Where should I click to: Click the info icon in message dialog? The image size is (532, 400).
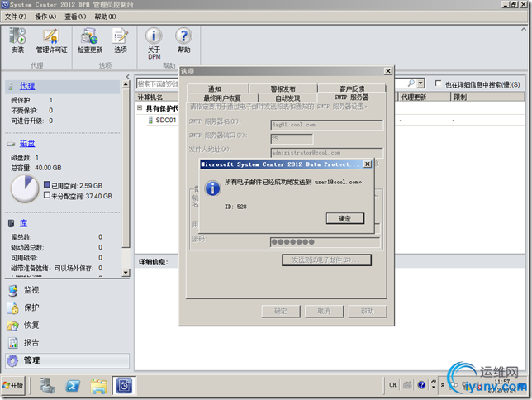tap(213, 188)
